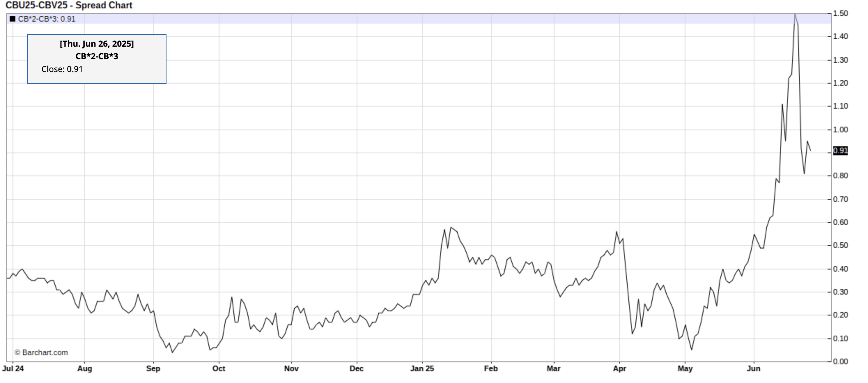Click the 'Jul 24' x-axis label
This screenshot has height=383, width=868.
[13, 369]
